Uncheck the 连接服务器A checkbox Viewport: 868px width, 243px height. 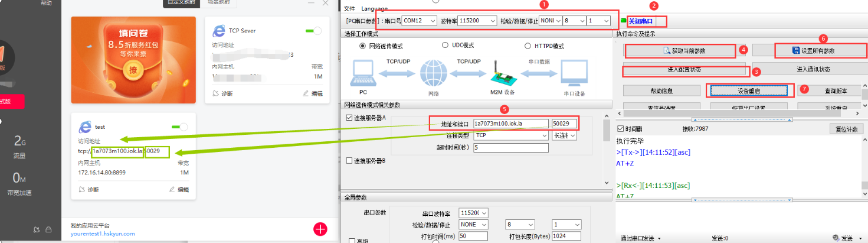tap(349, 118)
